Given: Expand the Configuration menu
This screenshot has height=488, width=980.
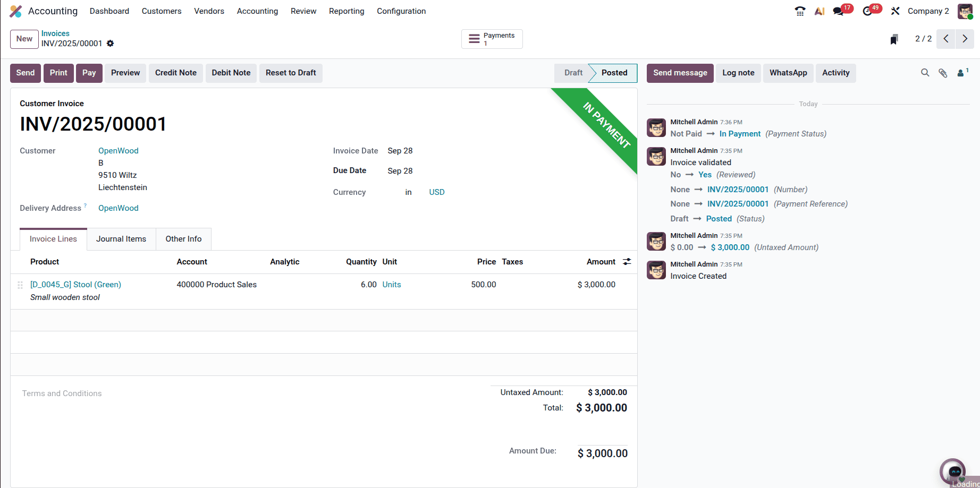Looking at the screenshot, I should pos(401,11).
